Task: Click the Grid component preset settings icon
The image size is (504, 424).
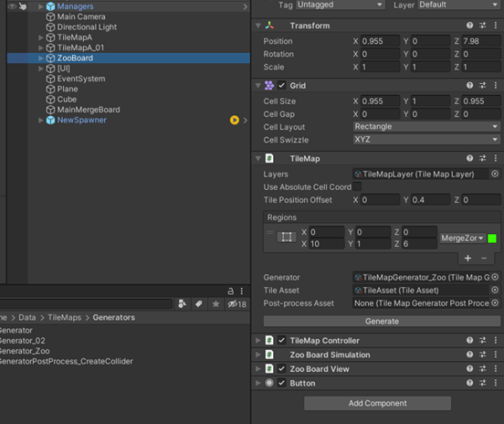Action: [483, 86]
